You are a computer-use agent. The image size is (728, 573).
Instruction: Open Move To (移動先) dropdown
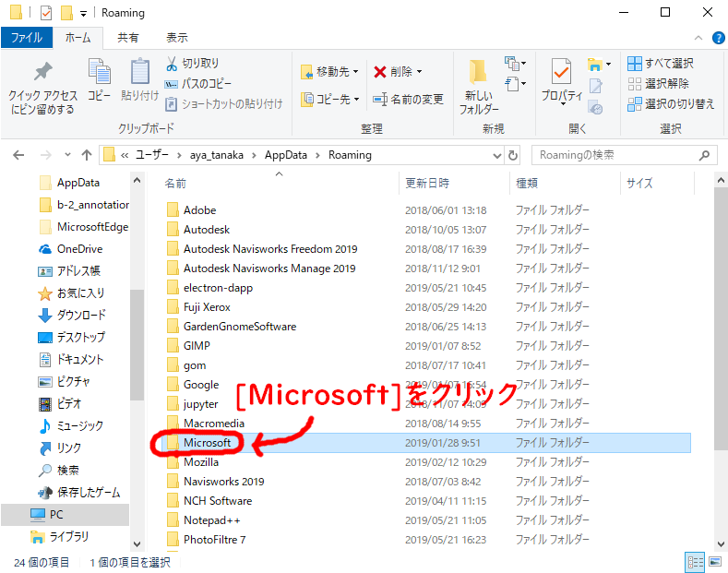coord(330,71)
